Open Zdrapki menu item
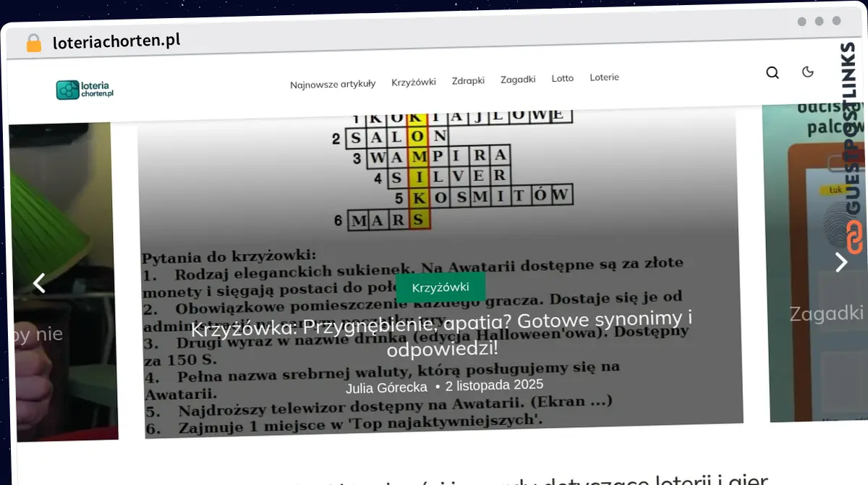This screenshot has height=485, width=868. tap(468, 80)
